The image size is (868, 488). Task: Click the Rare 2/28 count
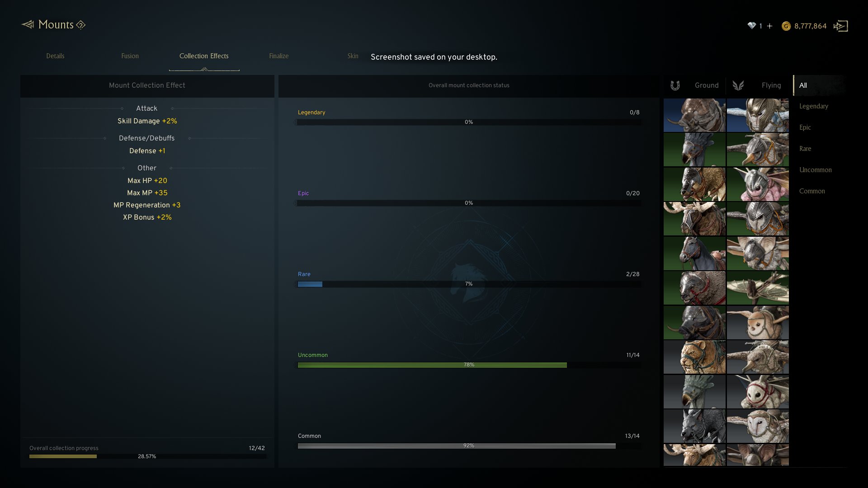click(632, 274)
